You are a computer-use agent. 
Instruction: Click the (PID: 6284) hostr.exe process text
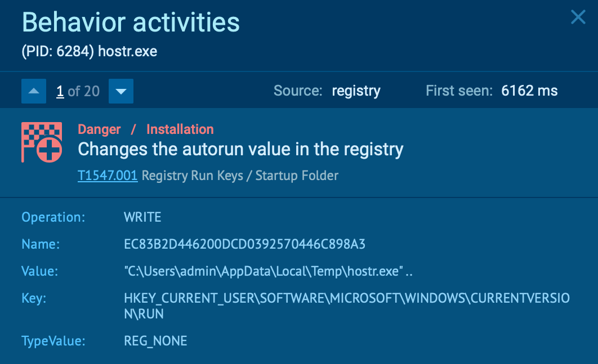click(90, 52)
